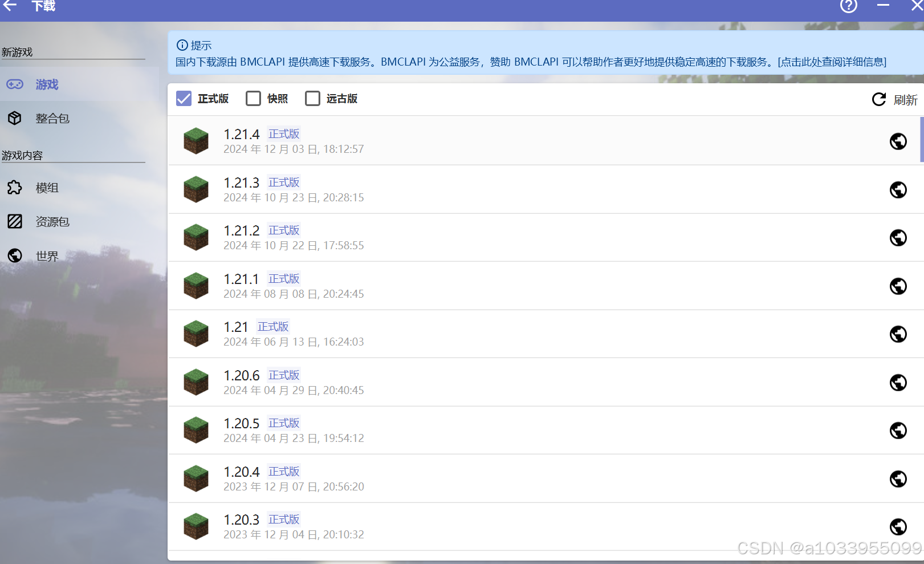
Task: Click the back arrow in title bar
Action: click(10, 6)
